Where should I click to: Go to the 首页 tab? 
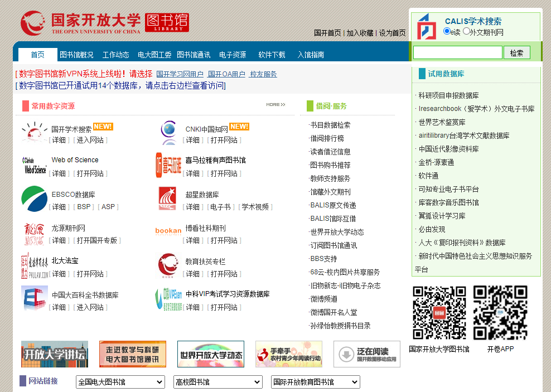pos(37,55)
